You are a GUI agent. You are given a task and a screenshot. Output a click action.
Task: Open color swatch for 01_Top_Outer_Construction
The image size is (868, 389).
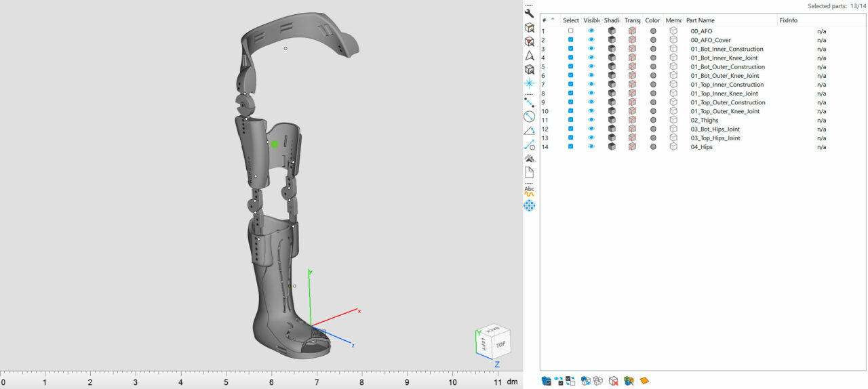tap(653, 102)
